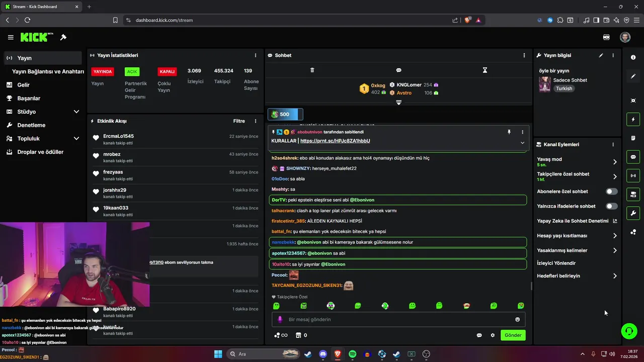This screenshot has height=362, width=644.
Task: Click the address bar URL dashboard.kick.com/stream
Action: [164, 20]
